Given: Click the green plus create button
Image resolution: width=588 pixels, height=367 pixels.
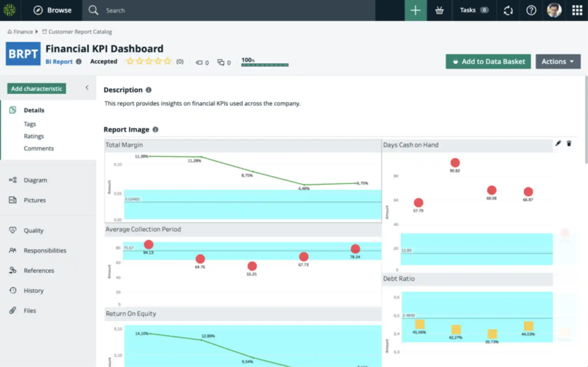Looking at the screenshot, I should (415, 10).
